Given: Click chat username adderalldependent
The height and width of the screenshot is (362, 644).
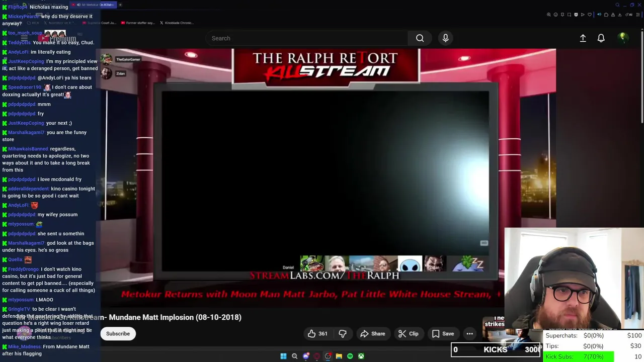Looking at the screenshot, I should point(29,189).
